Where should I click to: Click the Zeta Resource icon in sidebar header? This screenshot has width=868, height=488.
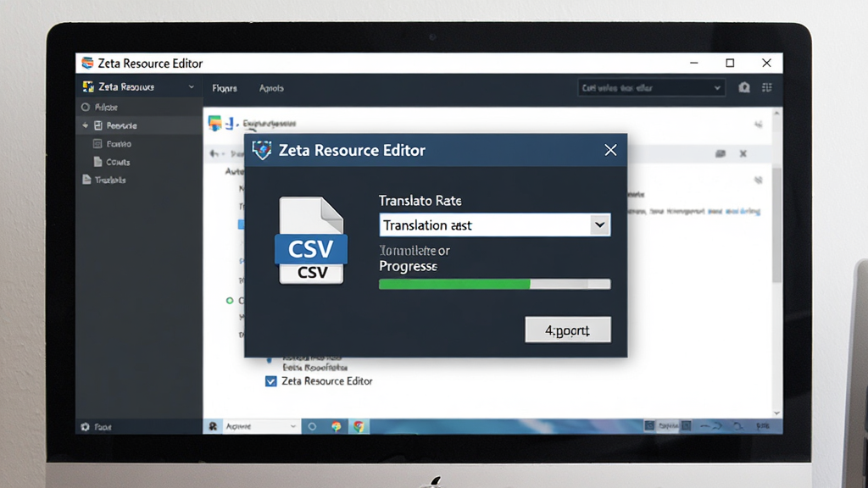click(88, 87)
